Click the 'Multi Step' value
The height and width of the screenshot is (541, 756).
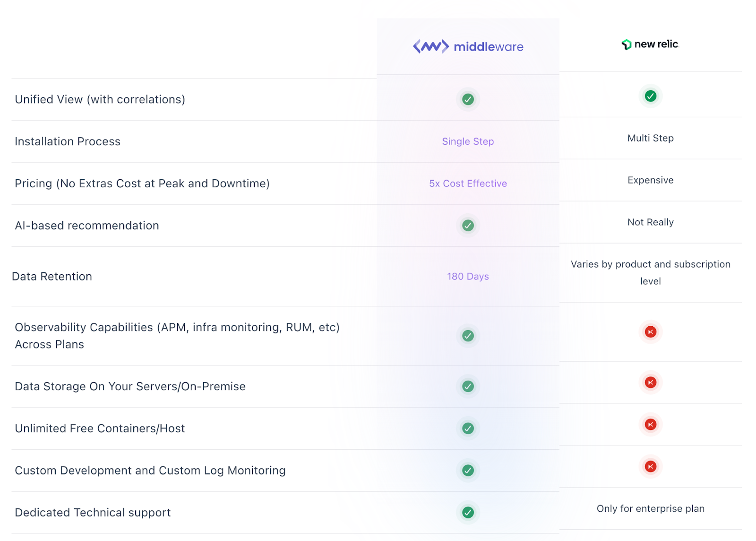pos(651,138)
